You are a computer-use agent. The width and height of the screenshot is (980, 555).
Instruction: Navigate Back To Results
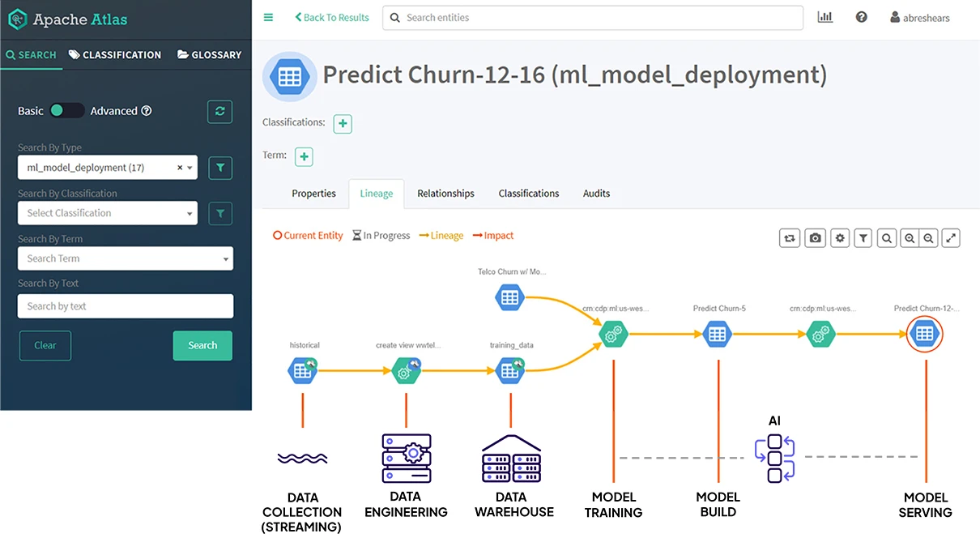(331, 16)
